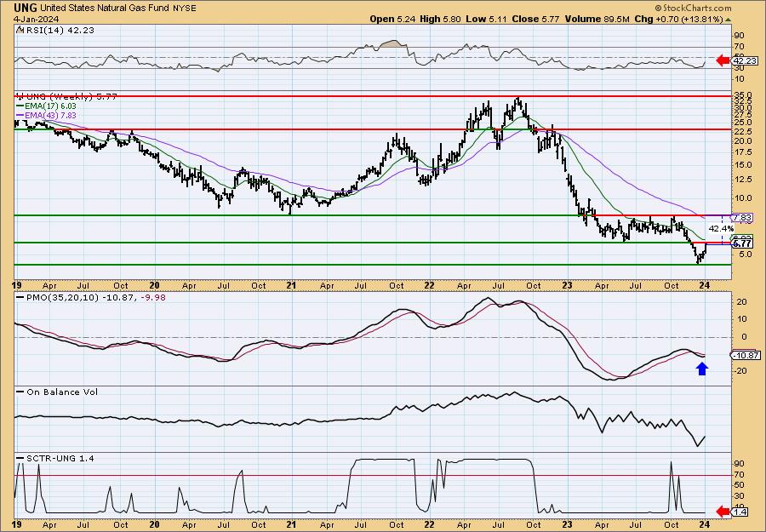Click the On Balance Vol panel label
The height and width of the screenshot is (532, 766).
click(x=58, y=392)
